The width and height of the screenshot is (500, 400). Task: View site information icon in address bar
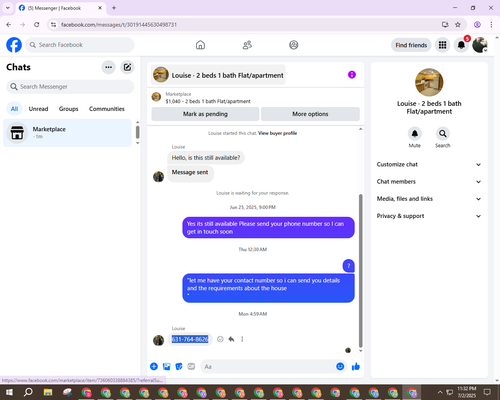[54, 25]
